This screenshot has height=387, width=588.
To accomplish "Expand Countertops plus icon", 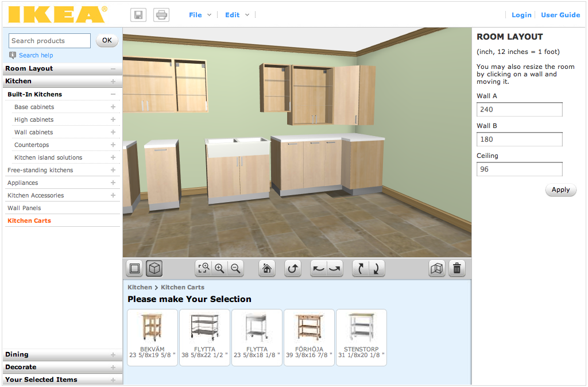I will tap(113, 145).
